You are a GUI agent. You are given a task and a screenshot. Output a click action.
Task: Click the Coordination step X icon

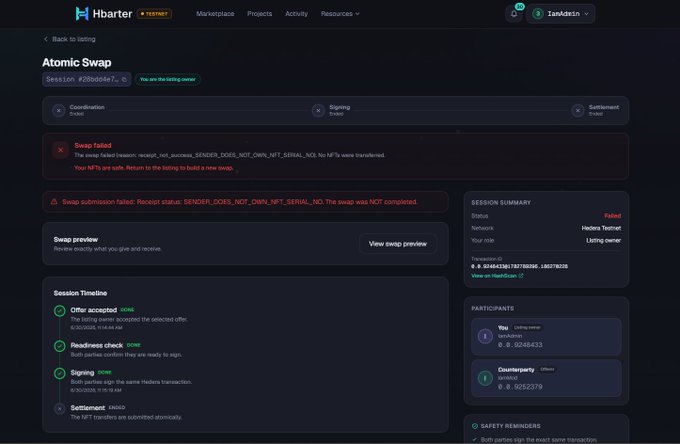pyautogui.click(x=59, y=111)
